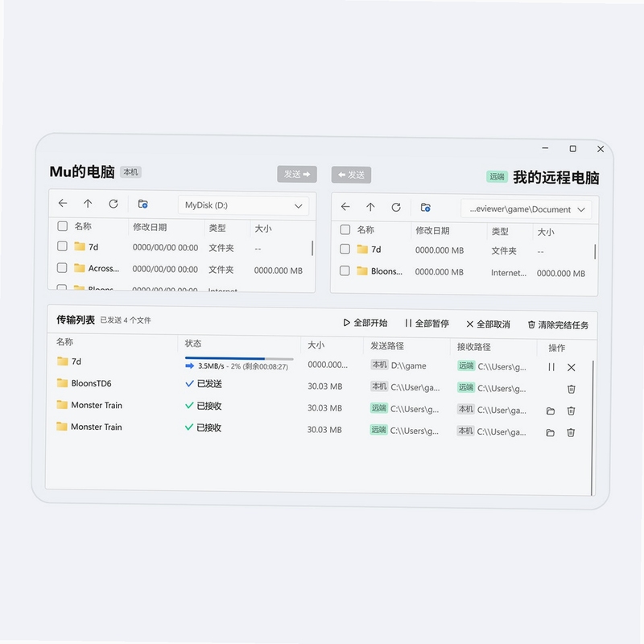Cancel the 7d transfer task

tap(571, 368)
